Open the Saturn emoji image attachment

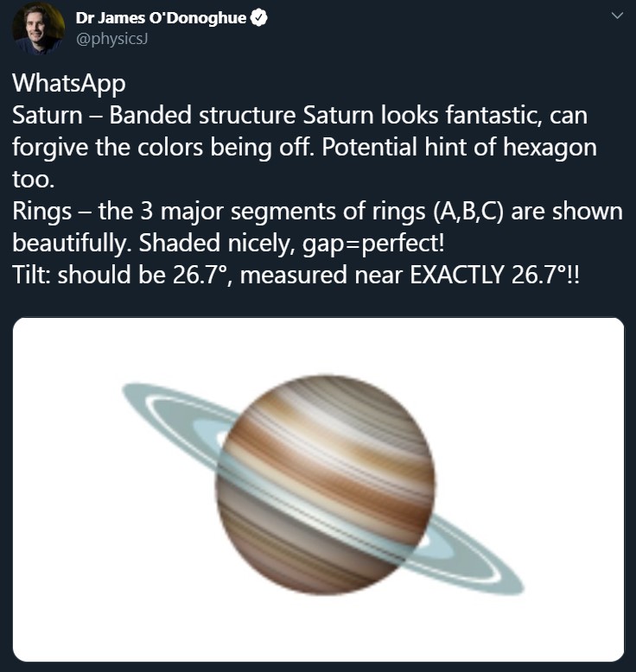click(318, 489)
